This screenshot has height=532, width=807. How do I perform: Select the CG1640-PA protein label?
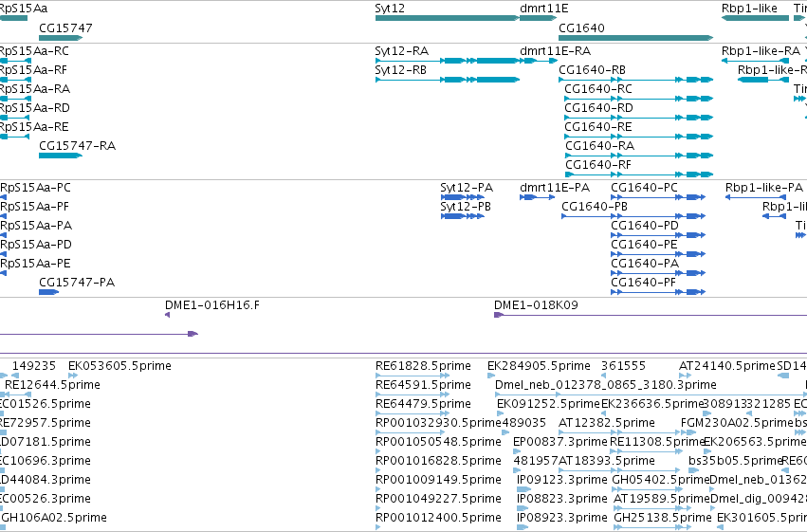point(645,264)
